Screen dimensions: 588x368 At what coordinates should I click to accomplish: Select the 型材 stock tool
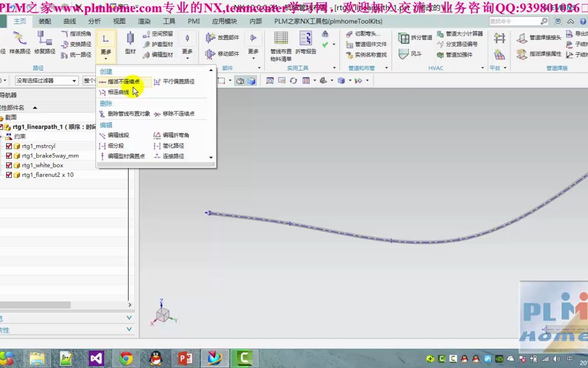130,42
